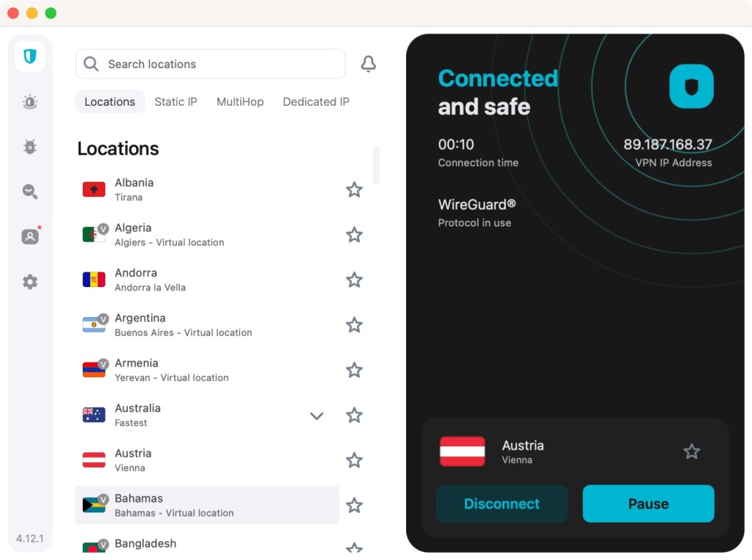Open the Dedicated IP tab

point(316,102)
